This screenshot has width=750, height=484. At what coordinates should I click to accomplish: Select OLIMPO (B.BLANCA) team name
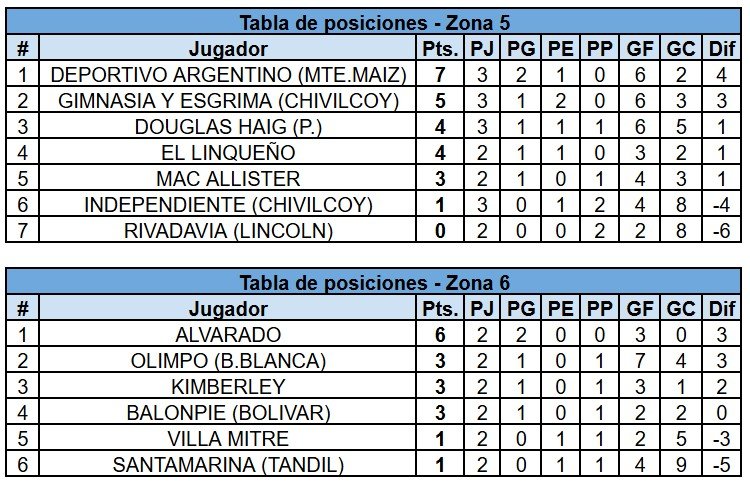pos(228,361)
